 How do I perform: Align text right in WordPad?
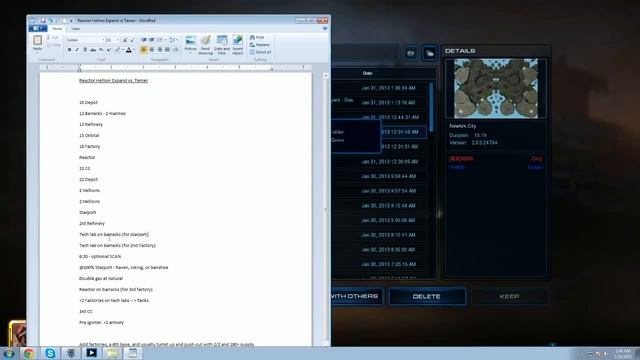click(160, 50)
